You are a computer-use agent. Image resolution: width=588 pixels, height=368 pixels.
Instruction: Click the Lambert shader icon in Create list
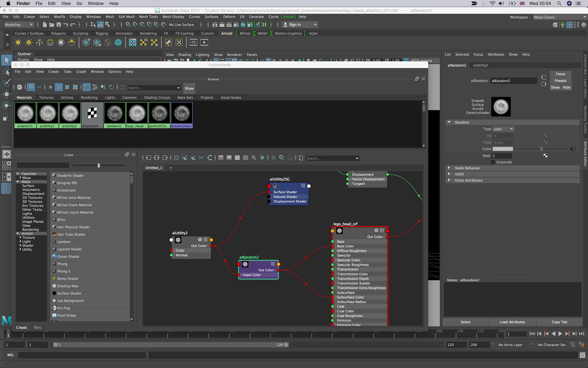pos(54,242)
